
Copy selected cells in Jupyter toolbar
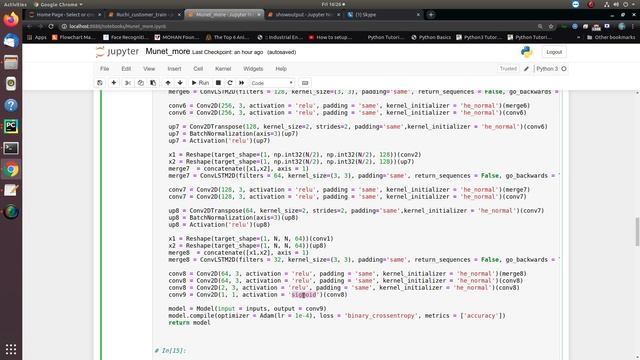tap(140, 83)
